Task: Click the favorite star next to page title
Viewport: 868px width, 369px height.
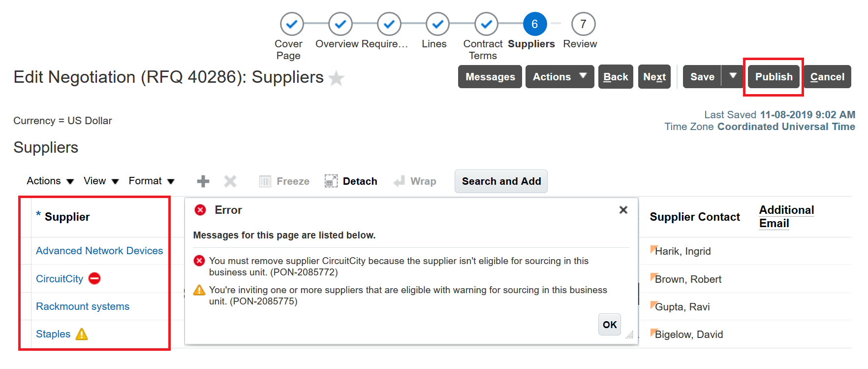Action: (337, 78)
